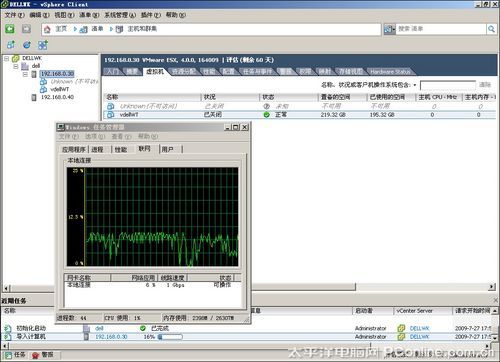The image size is (500, 362).
Task: Click the new cluster toolbar icon
Action: click(43, 45)
